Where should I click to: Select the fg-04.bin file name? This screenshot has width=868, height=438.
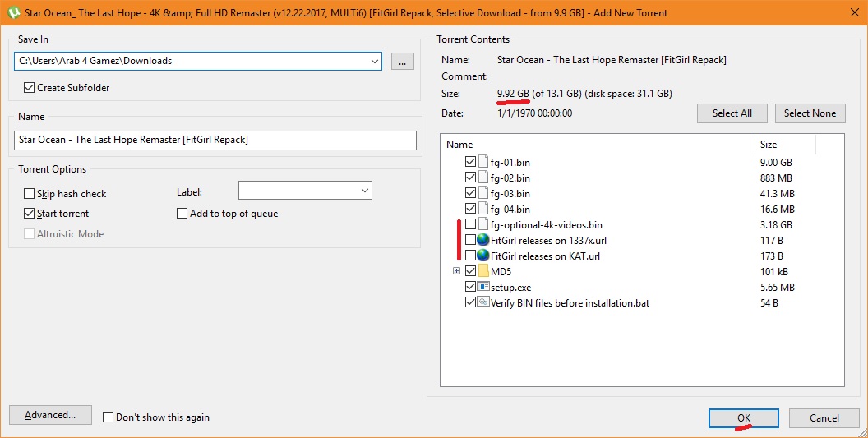click(510, 210)
